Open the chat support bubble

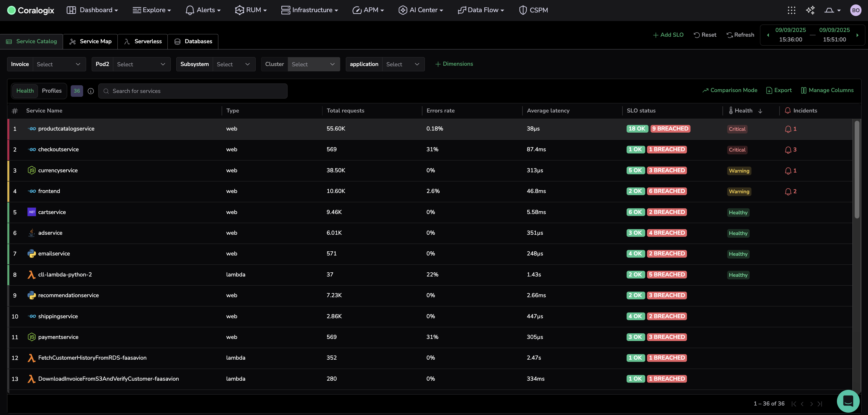click(x=848, y=401)
